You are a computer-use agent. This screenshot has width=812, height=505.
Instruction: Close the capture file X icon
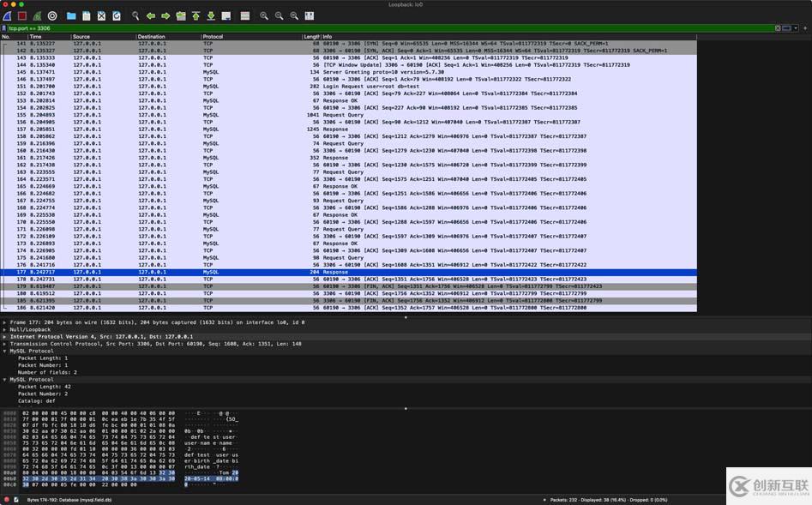101,16
